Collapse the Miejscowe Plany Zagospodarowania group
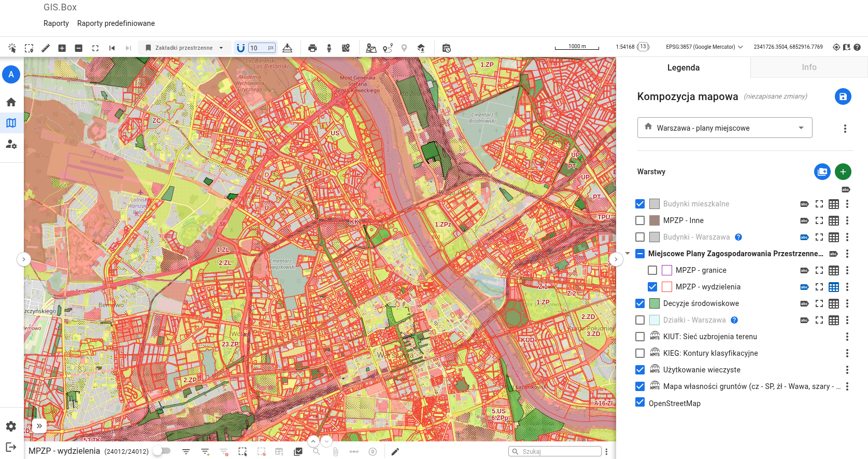 click(628, 254)
